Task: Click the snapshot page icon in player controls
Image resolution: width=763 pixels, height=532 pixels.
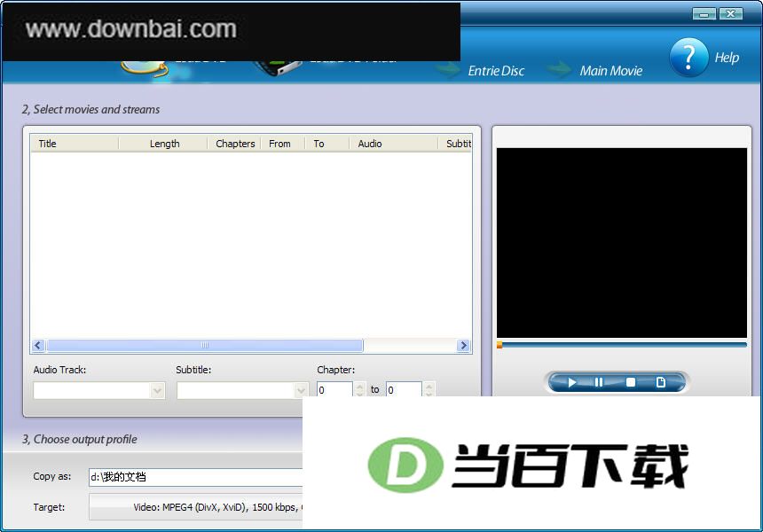Action: (660, 383)
